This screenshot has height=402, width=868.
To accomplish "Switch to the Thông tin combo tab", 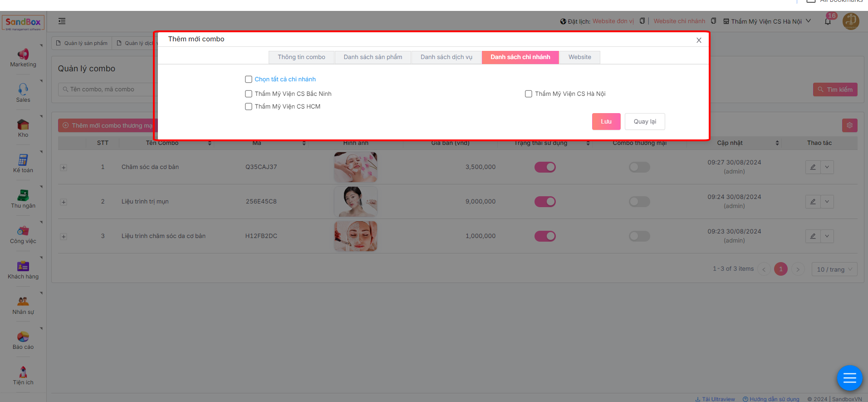I will coord(301,57).
